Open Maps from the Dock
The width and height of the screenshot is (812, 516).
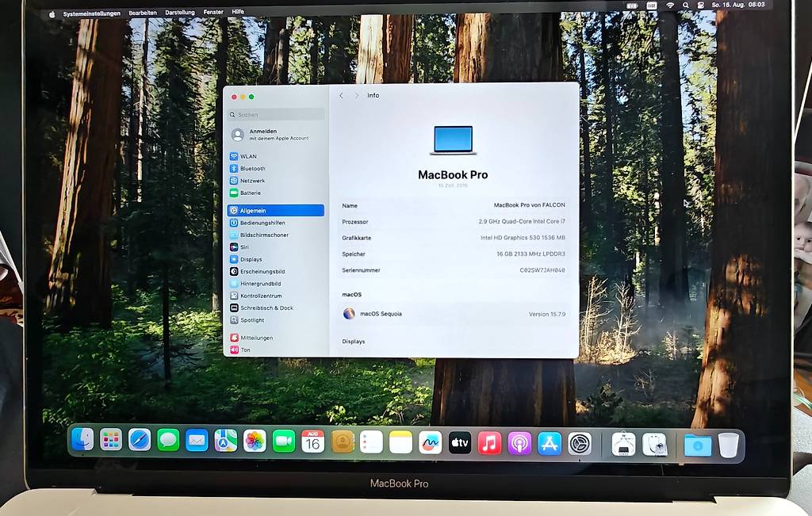point(226,441)
